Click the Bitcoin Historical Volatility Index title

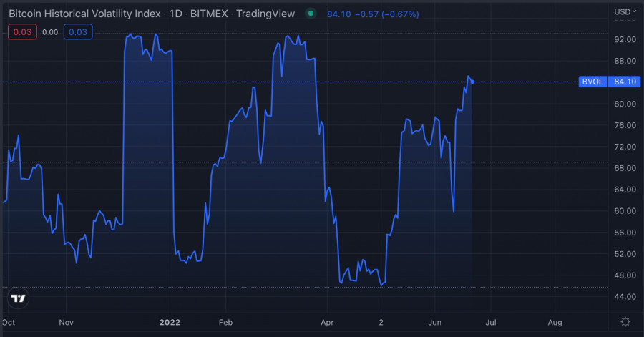point(84,13)
